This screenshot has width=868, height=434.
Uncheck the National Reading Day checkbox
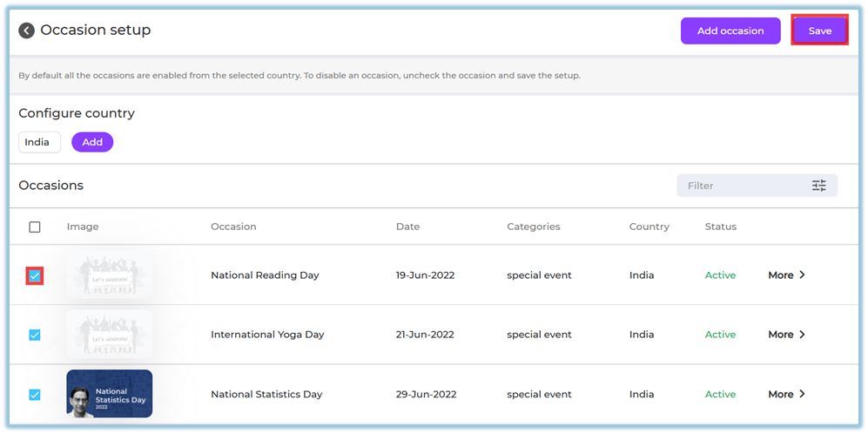click(x=35, y=275)
